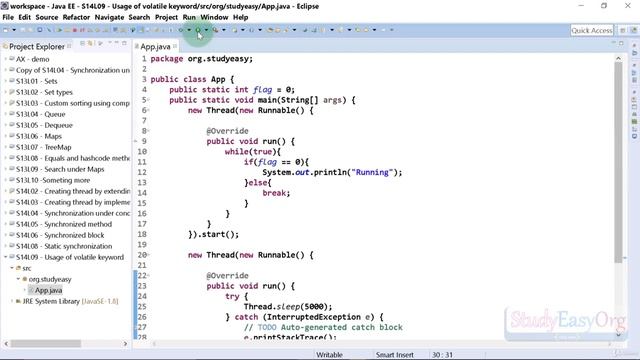
Task: Click Collapse All in Project Explorer toolbar
Action: click(x=82, y=43)
